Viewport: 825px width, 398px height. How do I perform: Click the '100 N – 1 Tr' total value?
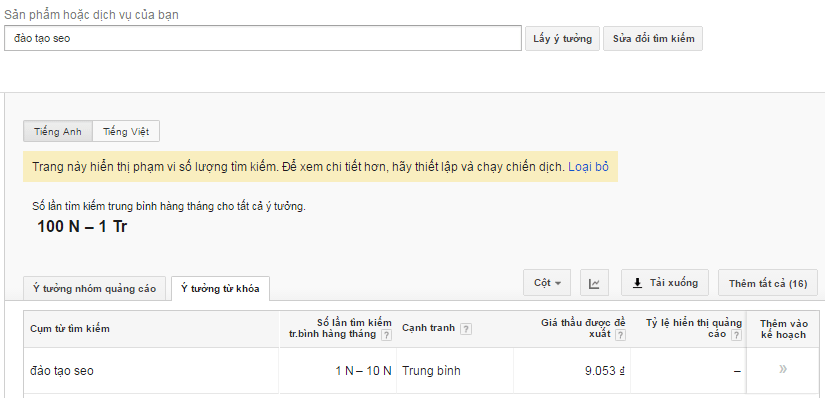(x=82, y=227)
